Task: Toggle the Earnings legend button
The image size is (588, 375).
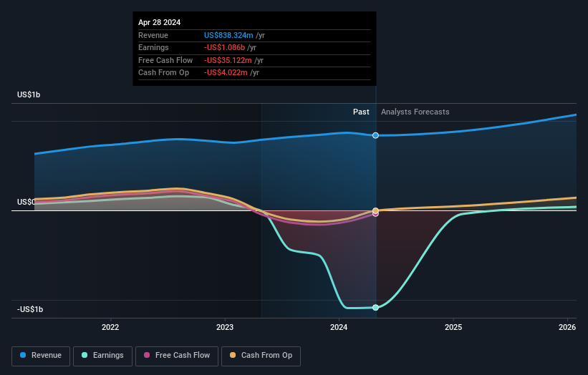Action: tap(102, 356)
